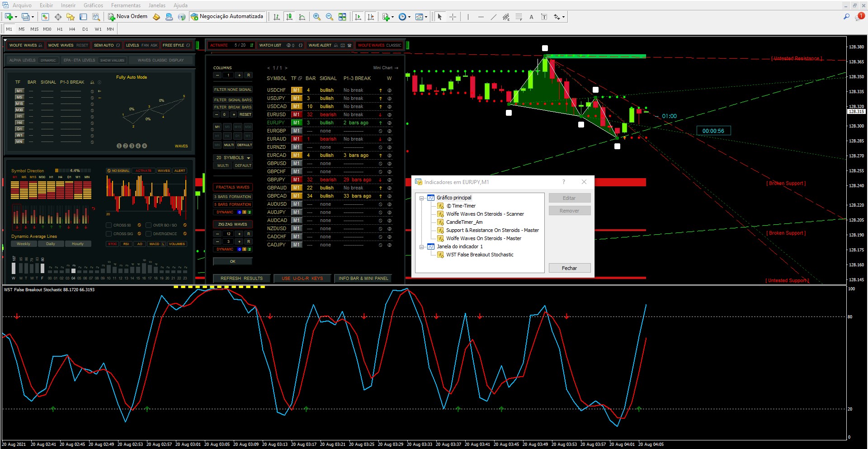The width and height of the screenshot is (868, 449).
Task: Tick the DIVERGENCE checkbox
Action: 148,234
